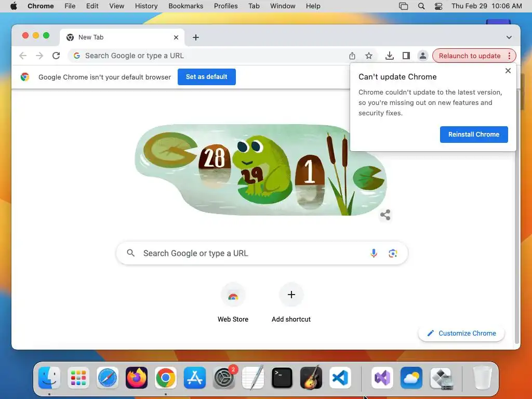Set Chrome as default browser
This screenshot has height=399, width=532.
point(207,77)
